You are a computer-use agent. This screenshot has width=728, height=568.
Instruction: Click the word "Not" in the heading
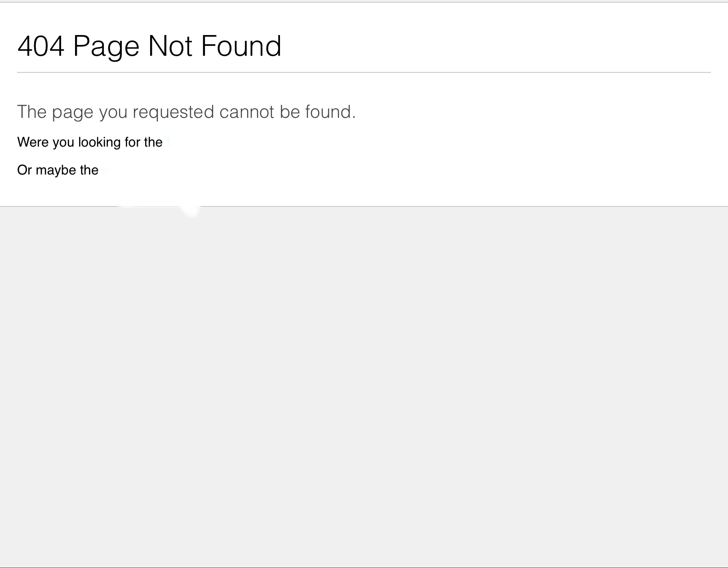tap(170, 46)
